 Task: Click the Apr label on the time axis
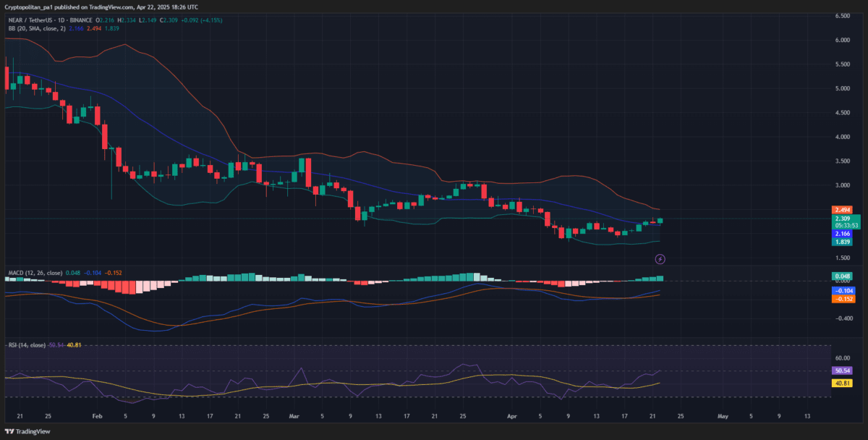[512, 417]
